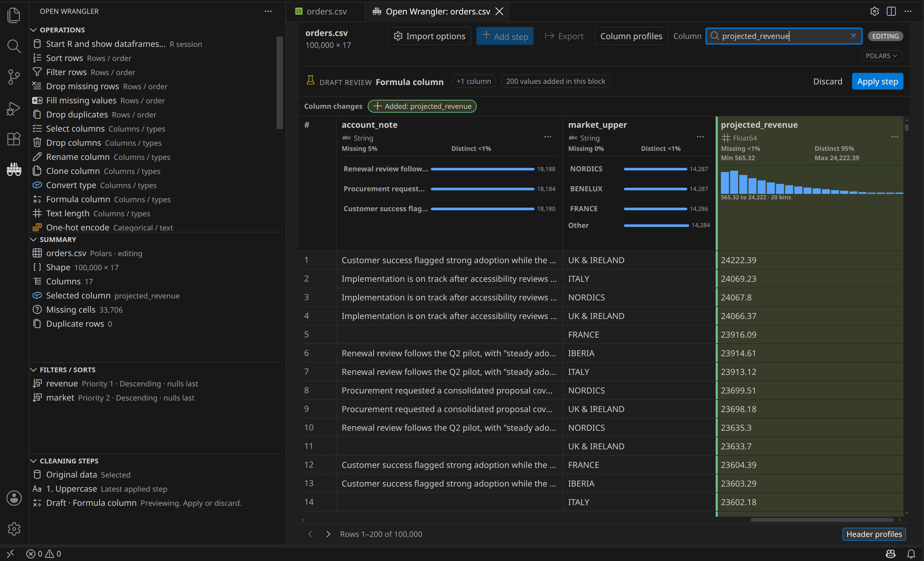Open Copilot status icon in the status bar
This screenshot has width=924, height=561.
(x=891, y=554)
